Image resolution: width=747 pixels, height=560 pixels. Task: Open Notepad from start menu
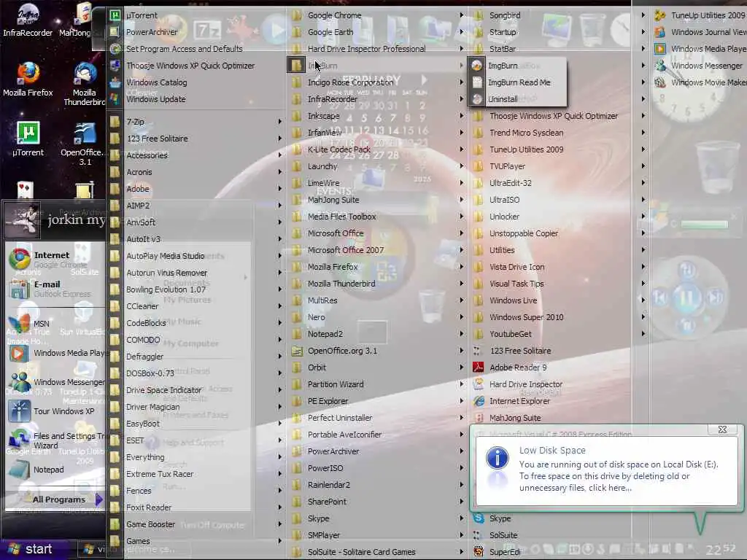(x=55, y=470)
